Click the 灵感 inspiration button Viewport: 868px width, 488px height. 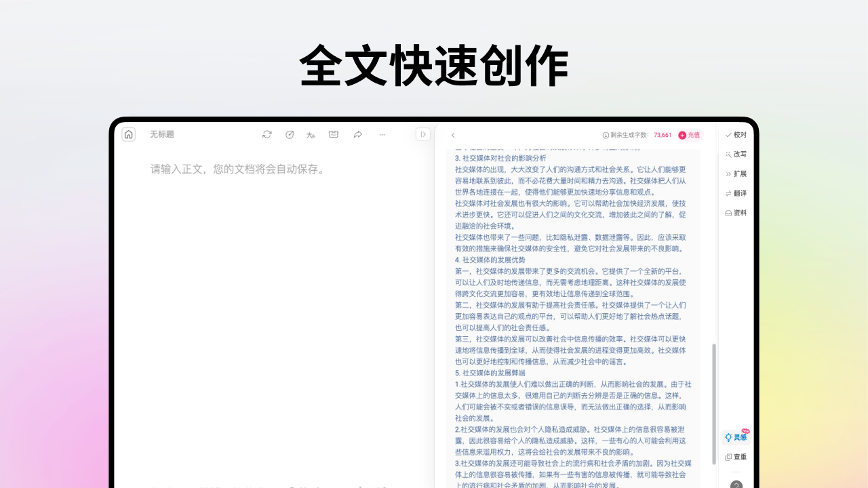point(736,437)
